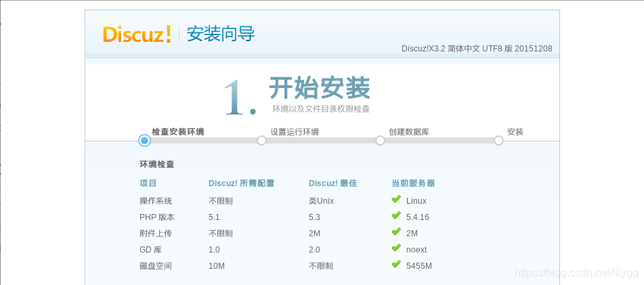Click the Linux current server value
The height and width of the screenshot is (285, 644).
[x=416, y=201]
